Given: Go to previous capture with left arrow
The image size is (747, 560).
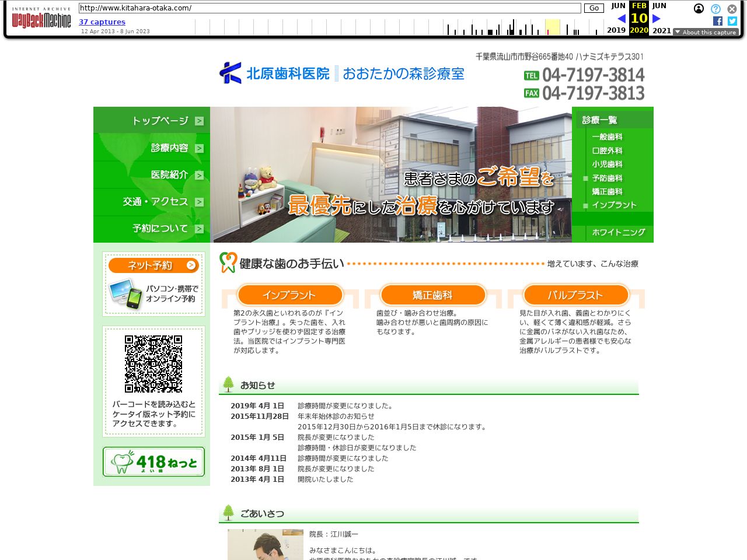Looking at the screenshot, I should (621, 19).
